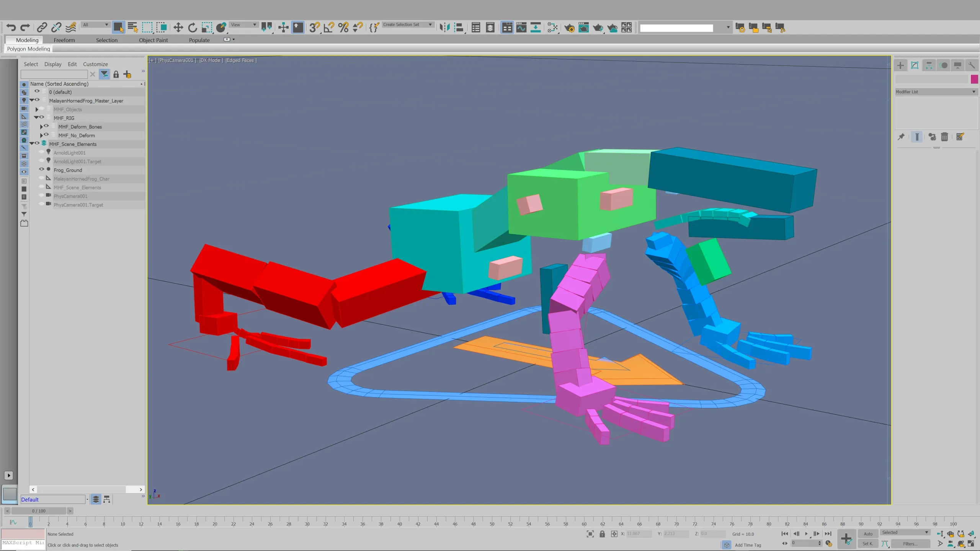
Task: Collapse the MHF_RIG layer
Action: click(36, 118)
